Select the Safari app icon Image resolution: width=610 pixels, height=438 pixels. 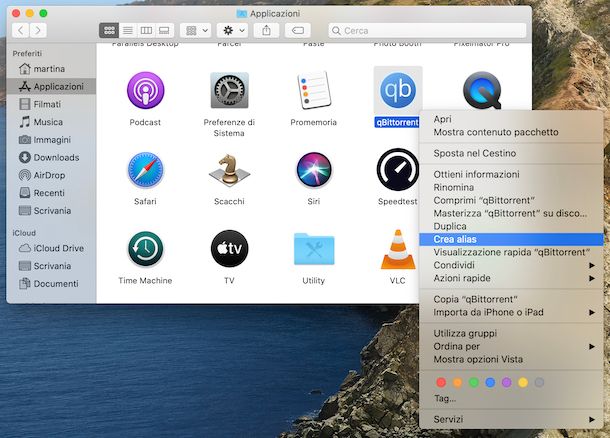pyautogui.click(x=145, y=170)
